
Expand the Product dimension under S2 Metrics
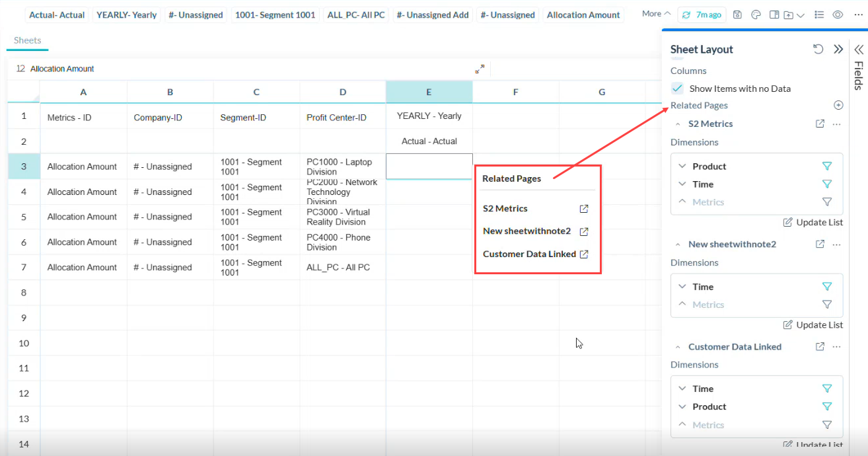tap(682, 167)
